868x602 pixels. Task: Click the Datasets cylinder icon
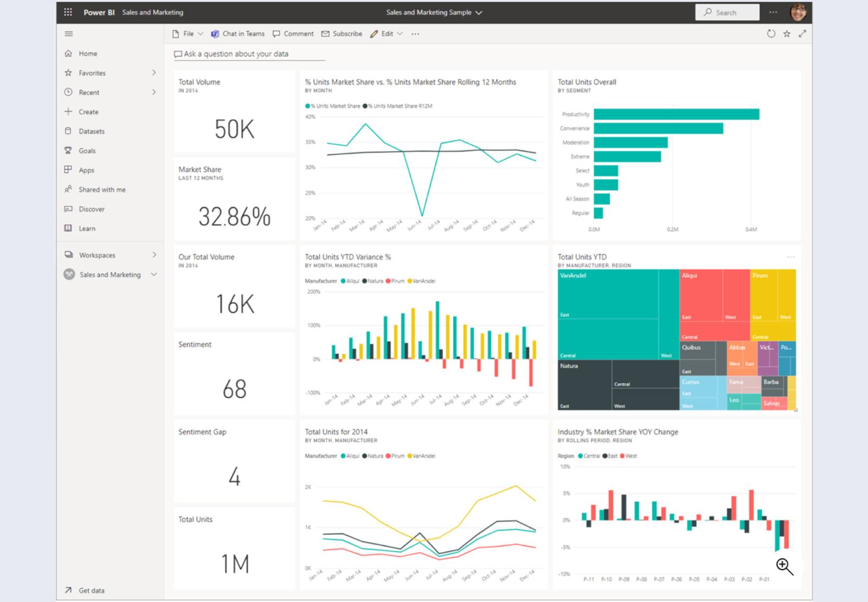tap(68, 131)
